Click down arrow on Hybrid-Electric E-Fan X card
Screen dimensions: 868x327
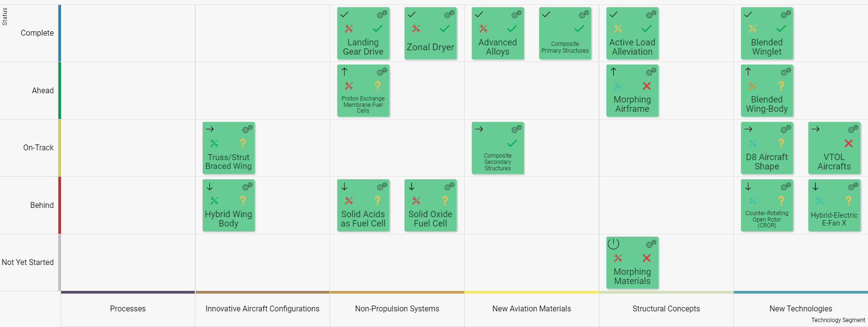coord(815,186)
